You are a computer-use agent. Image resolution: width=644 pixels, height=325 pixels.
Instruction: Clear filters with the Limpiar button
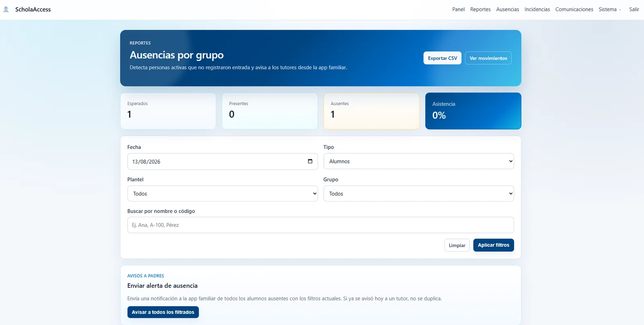[x=457, y=245]
